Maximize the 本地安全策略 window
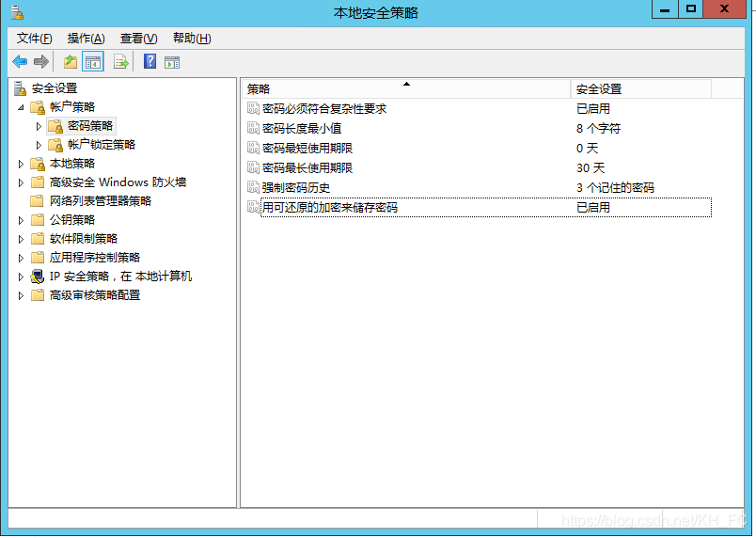The height and width of the screenshot is (538, 756). (691, 9)
